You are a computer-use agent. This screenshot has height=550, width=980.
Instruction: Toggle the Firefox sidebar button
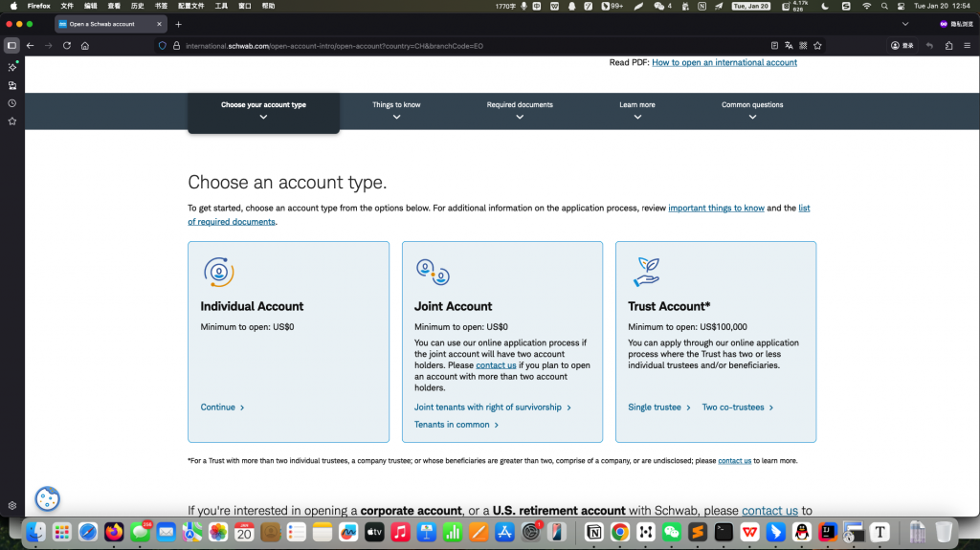coord(11,46)
